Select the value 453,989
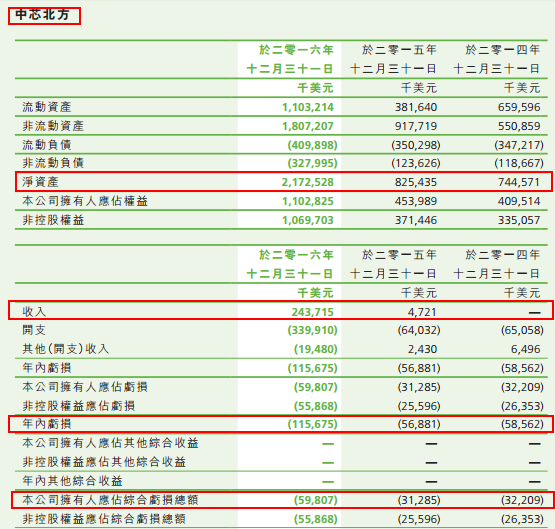This screenshot has height=529, width=555. coord(416,201)
